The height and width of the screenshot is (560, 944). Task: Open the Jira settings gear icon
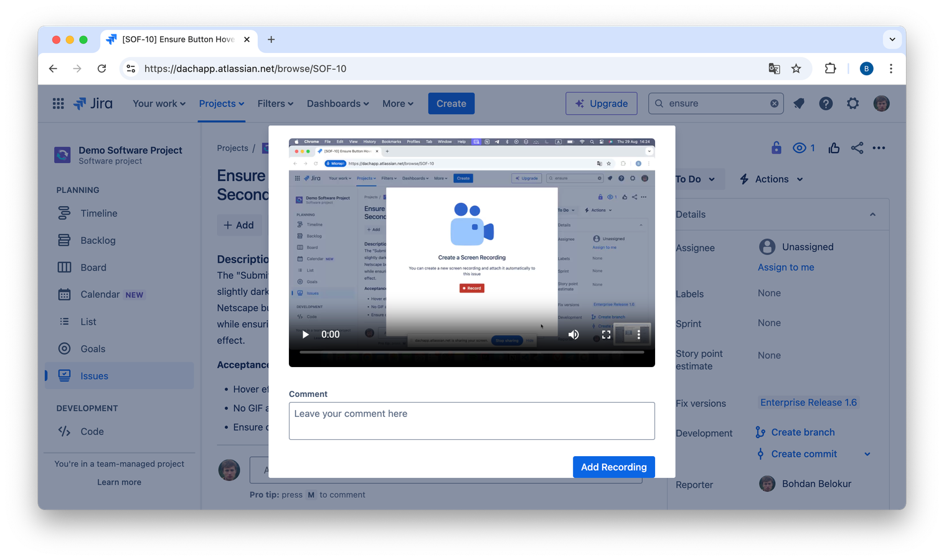[x=852, y=103]
